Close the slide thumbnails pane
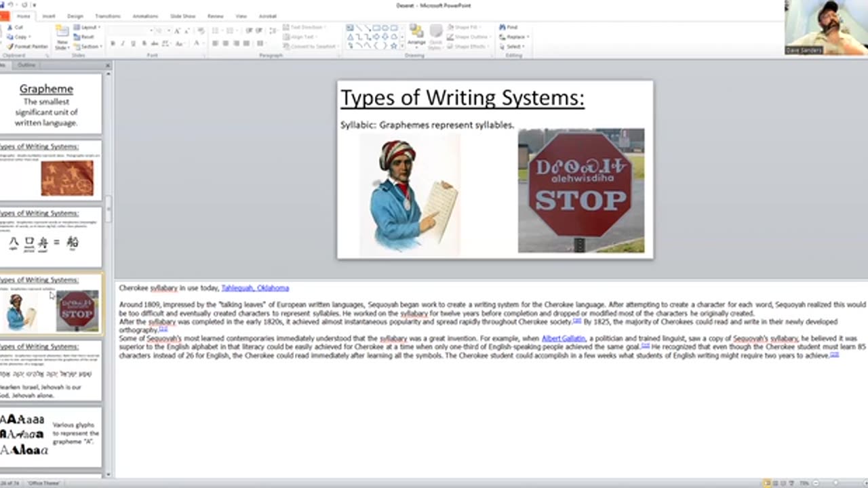This screenshot has height=488, width=868. [x=108, y=65]
